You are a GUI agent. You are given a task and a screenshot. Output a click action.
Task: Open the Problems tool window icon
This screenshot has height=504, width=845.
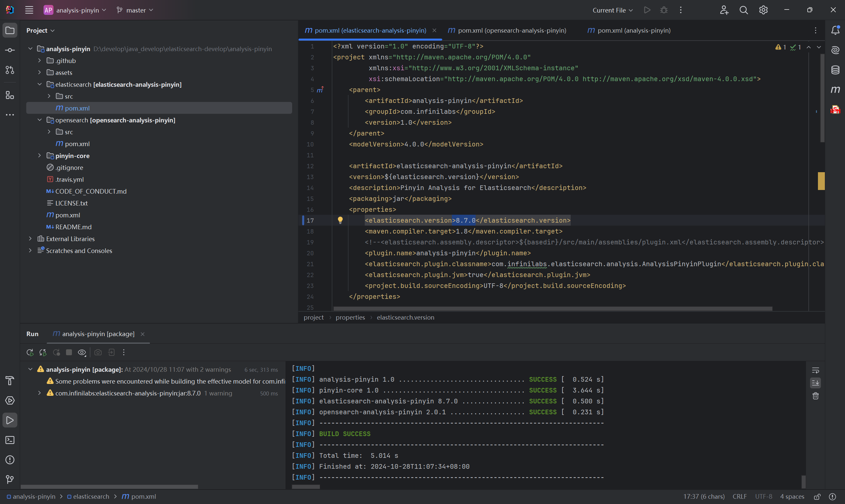[10, 460]
